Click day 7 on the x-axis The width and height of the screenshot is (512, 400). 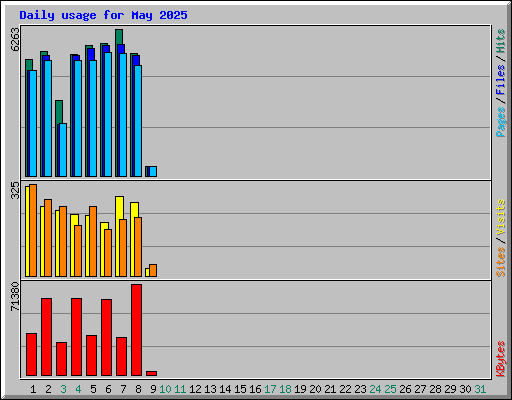(123, 389)
